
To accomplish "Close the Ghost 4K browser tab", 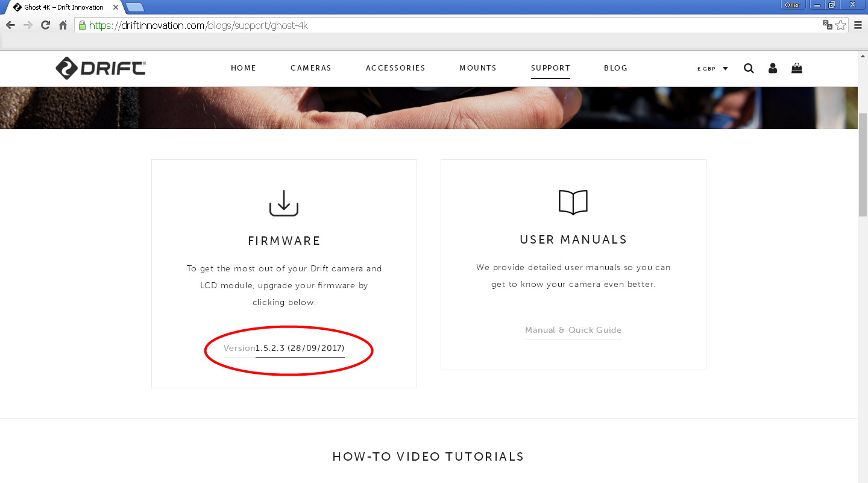I will point(116,7).
